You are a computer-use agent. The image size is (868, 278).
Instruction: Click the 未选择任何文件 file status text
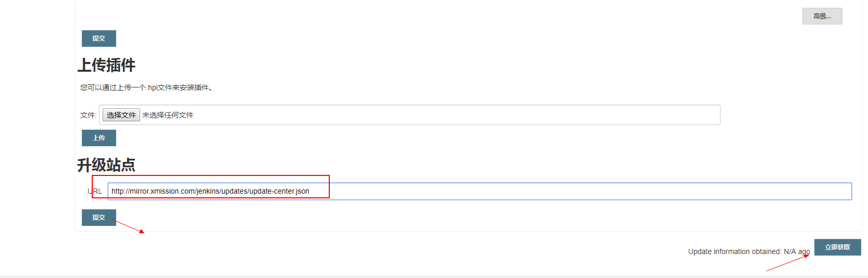[168, 115]
